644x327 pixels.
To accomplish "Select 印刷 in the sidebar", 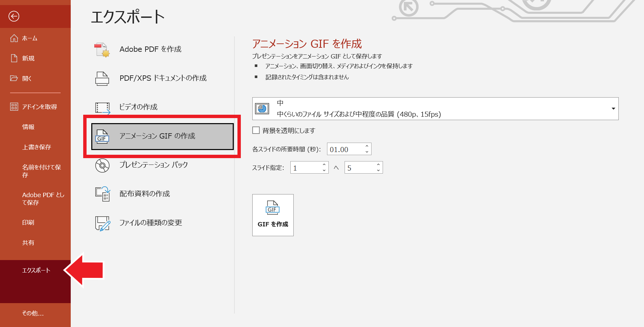I will click(28, 222).
